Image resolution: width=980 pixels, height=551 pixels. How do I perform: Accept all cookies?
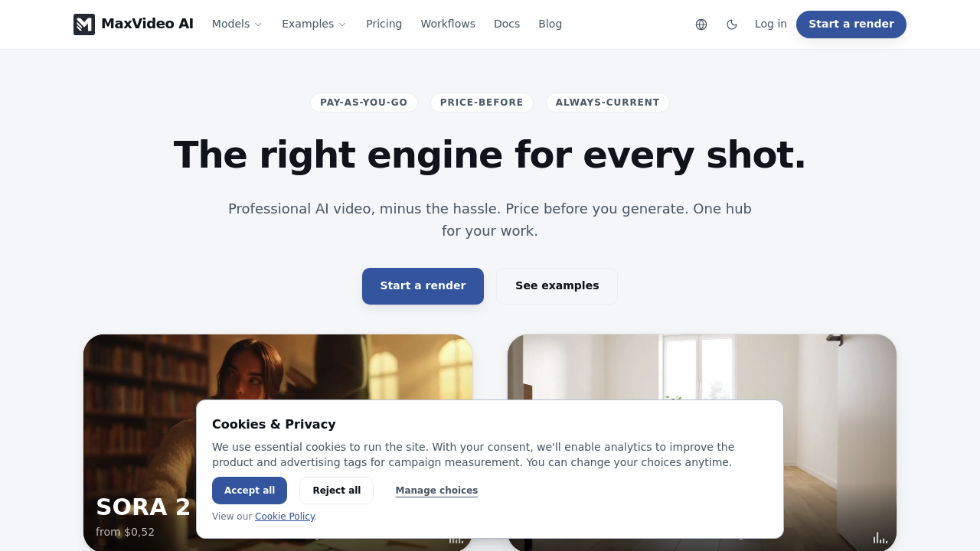[250, 491]
